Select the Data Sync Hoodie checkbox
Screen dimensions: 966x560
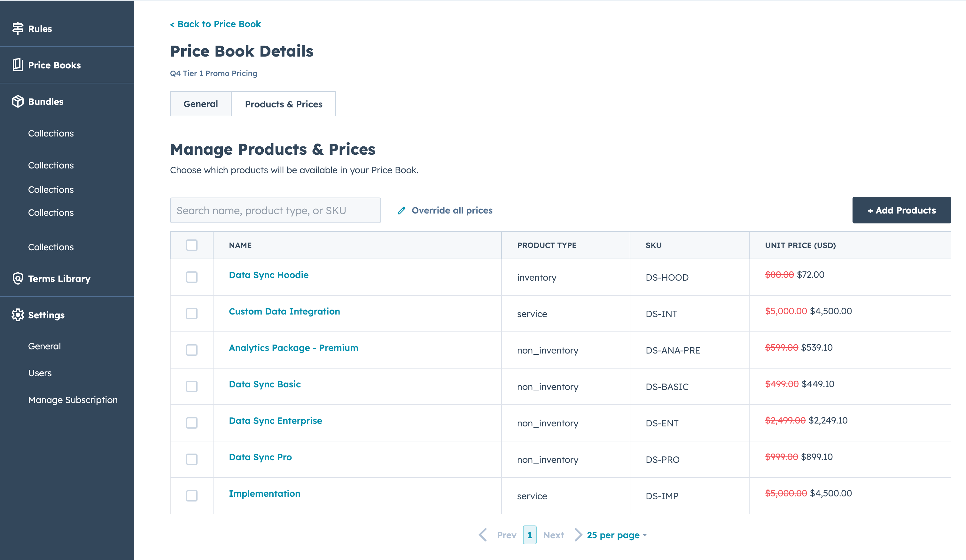[192, 277]
